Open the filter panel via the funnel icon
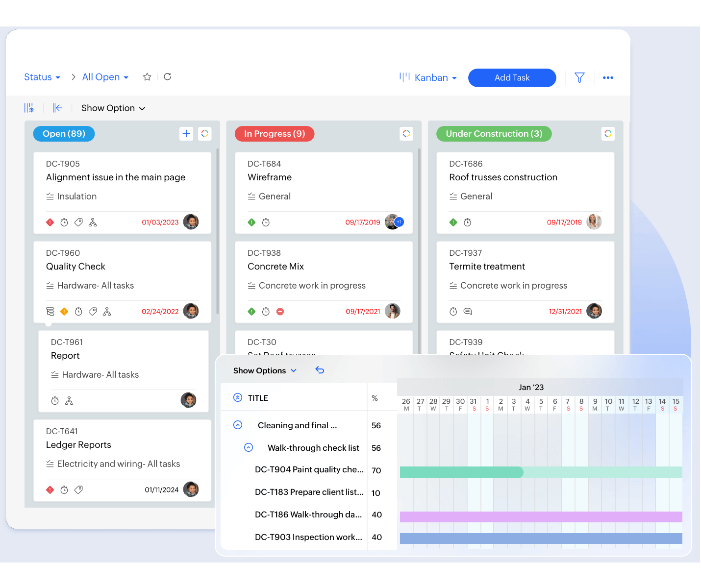701x588 pixels. pos(579,77)
